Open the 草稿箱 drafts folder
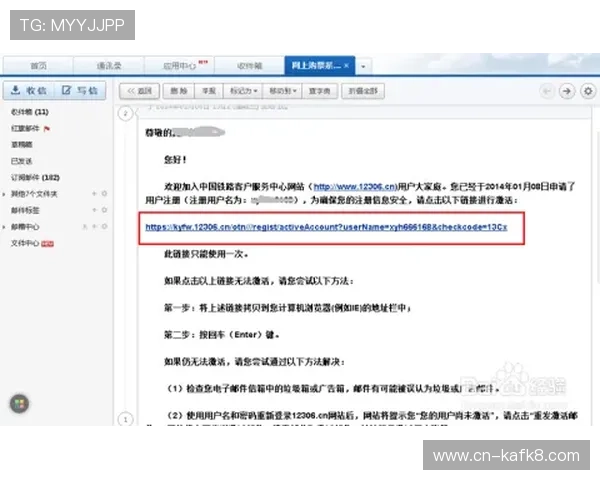Image resolution: width=600 pixels, height=480 pixels. [x=22, y=145]
